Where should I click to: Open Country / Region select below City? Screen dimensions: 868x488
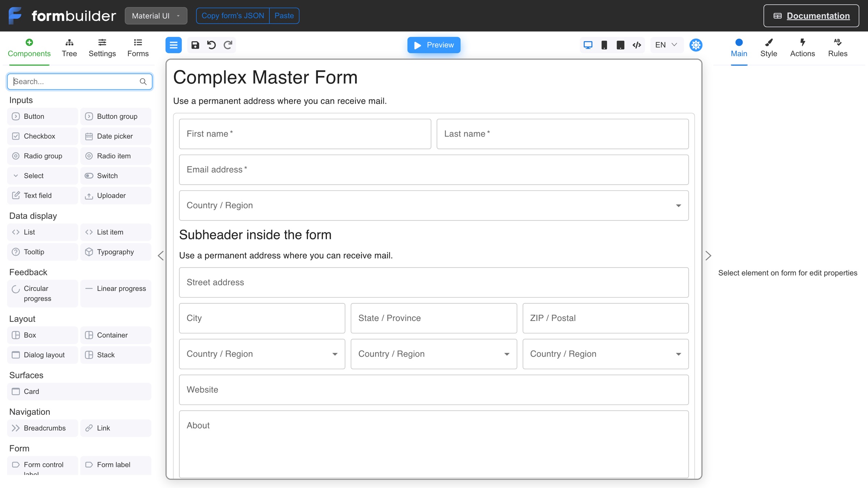tap(262, 354)
